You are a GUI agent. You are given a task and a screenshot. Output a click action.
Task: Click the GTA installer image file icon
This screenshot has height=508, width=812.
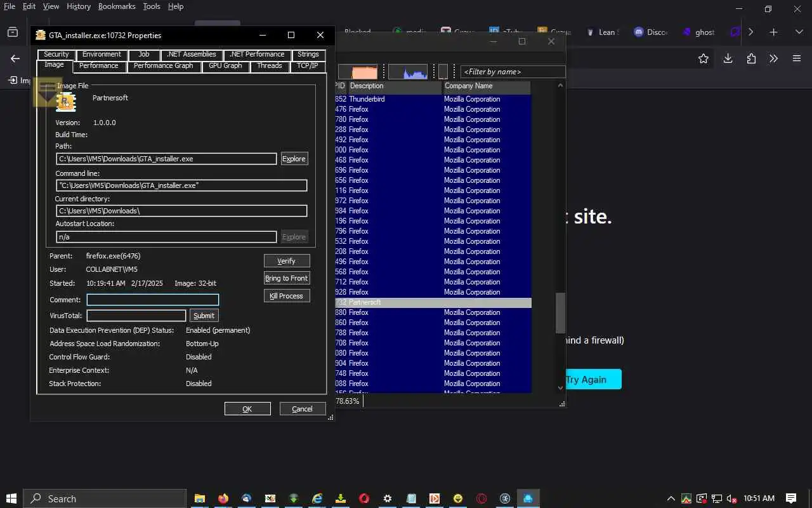tap(66, 102)
